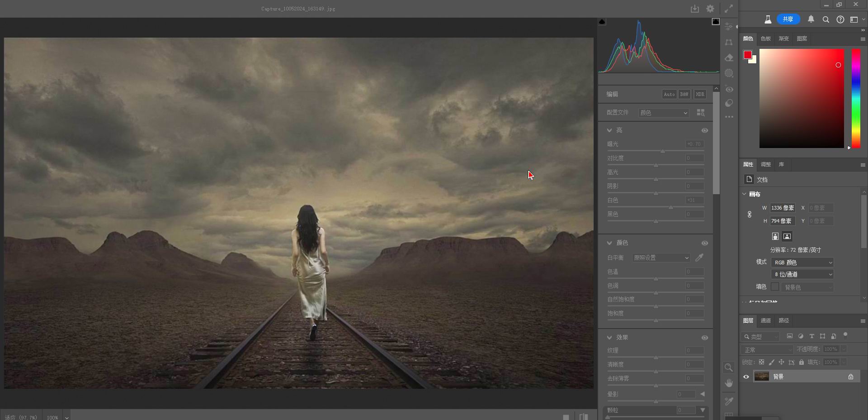
Task: Pick the White Balance eyedropper tool
Action: [x=699, y=258]
